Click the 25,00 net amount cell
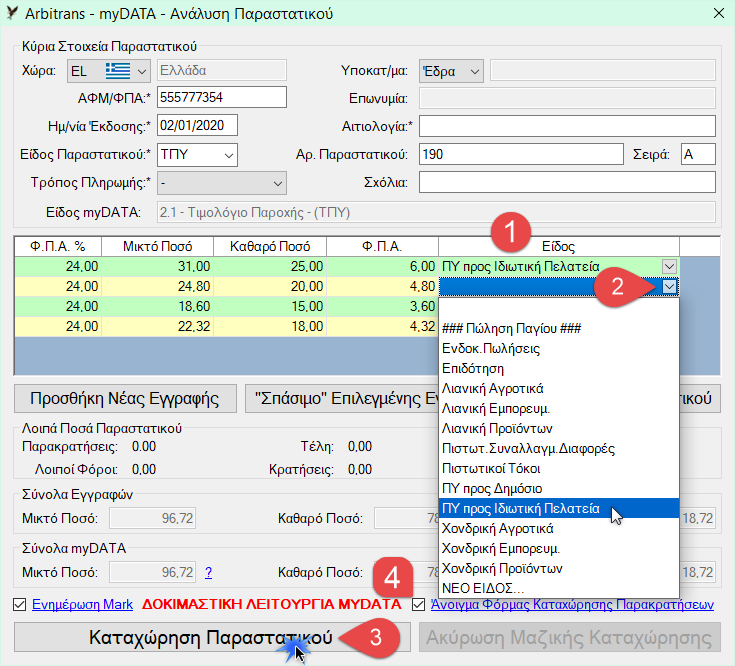The image size is (735, 666). [270, 267]
